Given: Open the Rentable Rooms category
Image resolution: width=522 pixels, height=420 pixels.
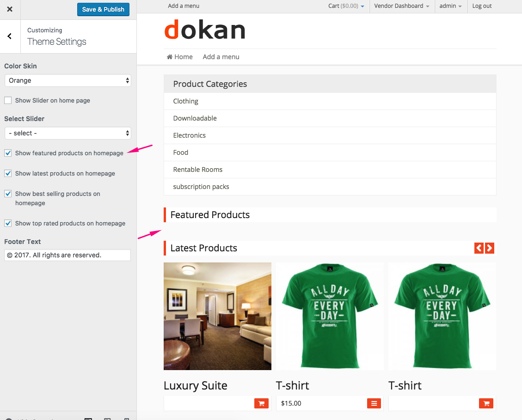Looking at the screenshot, I should point(198,170).
